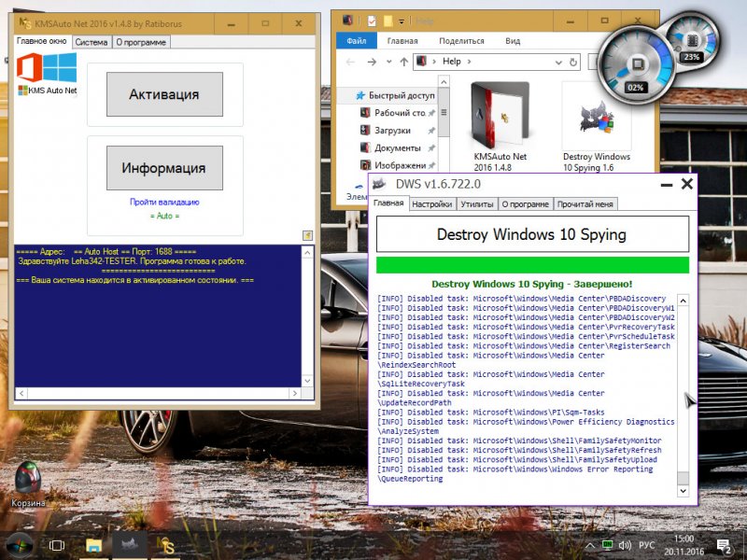Click the Properties icon in Explorer's quick access toolbar

tap(372, 21)
